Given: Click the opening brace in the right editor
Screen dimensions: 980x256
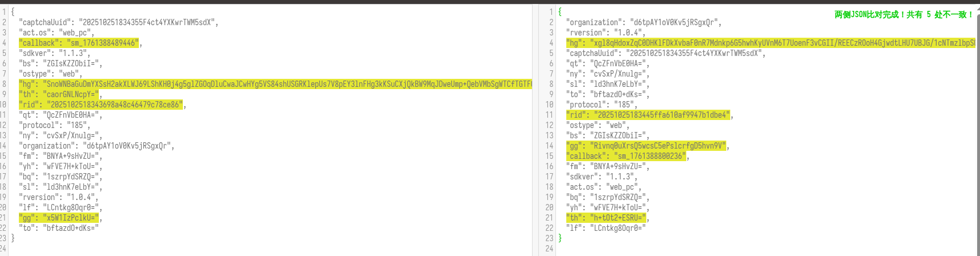Looking at the screenshot, I should point(560,12).
